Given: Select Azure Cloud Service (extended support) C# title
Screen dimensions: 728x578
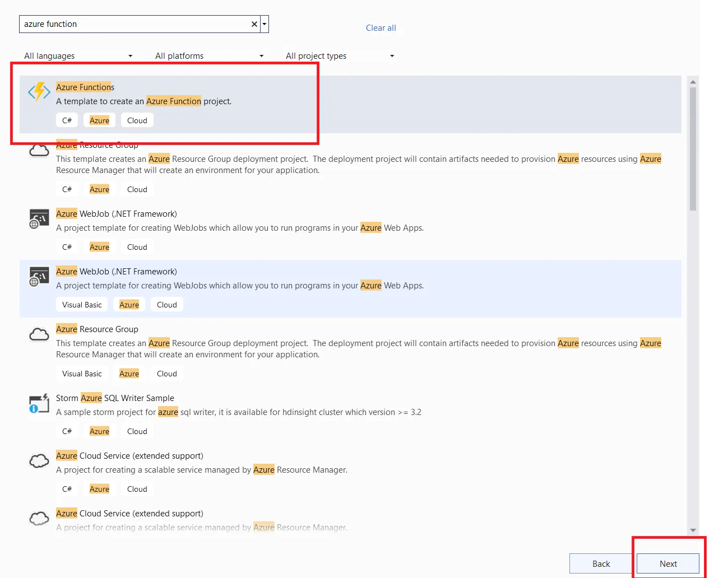Looking at the screenshot, I should click(129, 456).
